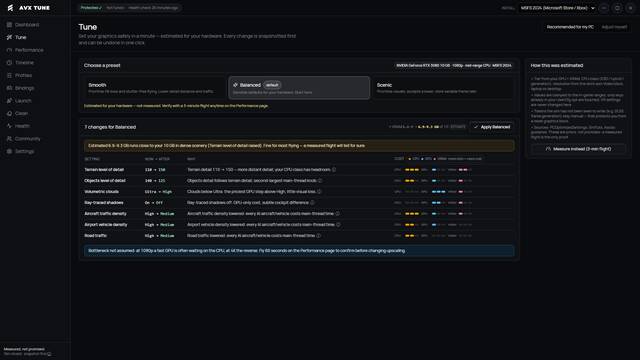
Task: Click the Protected status pill
Action: click(x=91, y=8)
